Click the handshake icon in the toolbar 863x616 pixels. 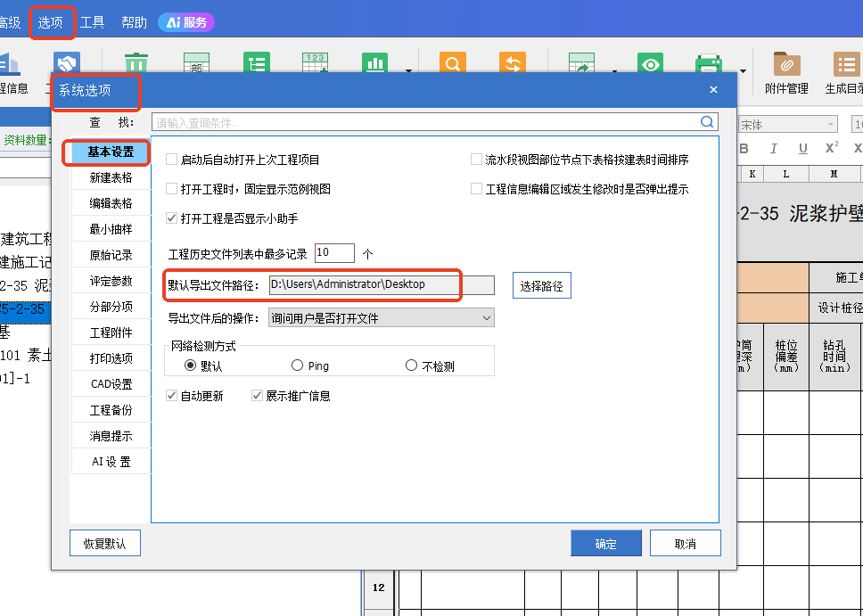click(67, 62)
